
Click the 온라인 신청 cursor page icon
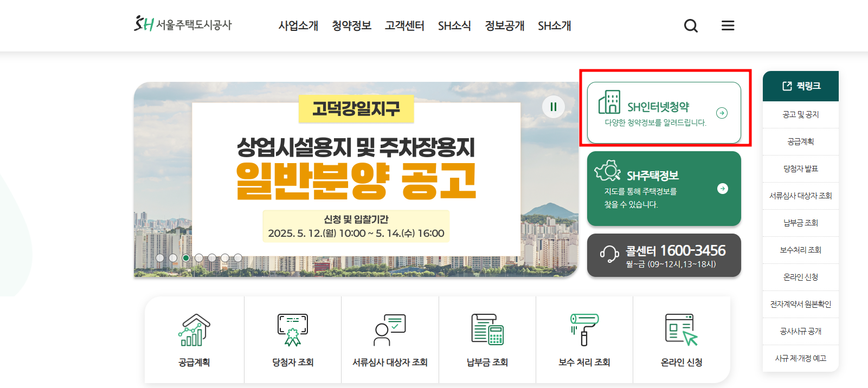point(681,329)
